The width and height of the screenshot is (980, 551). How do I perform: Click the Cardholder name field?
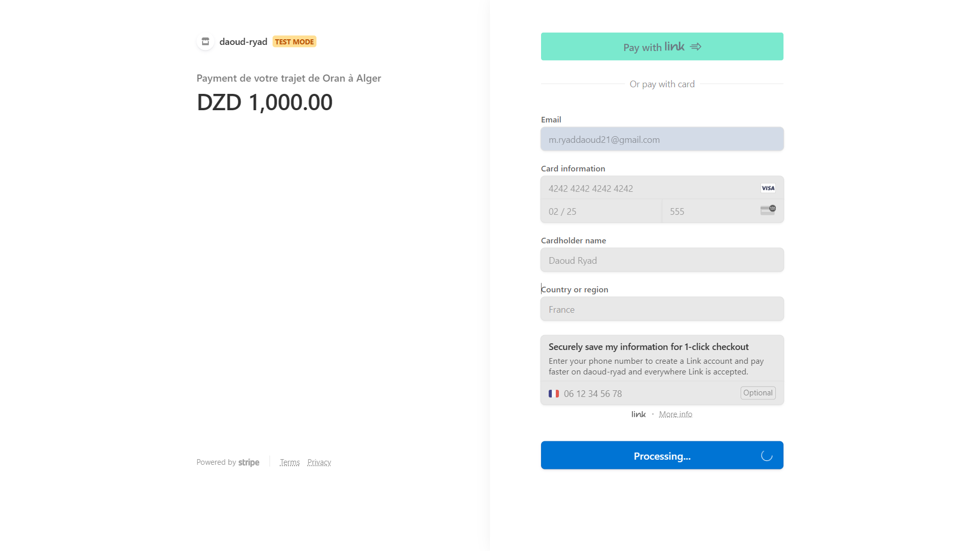661,260
